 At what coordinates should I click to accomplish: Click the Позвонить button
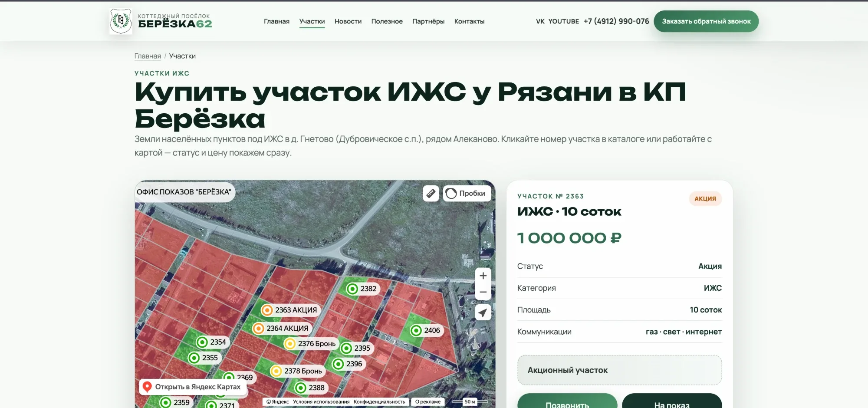point(567,401)
